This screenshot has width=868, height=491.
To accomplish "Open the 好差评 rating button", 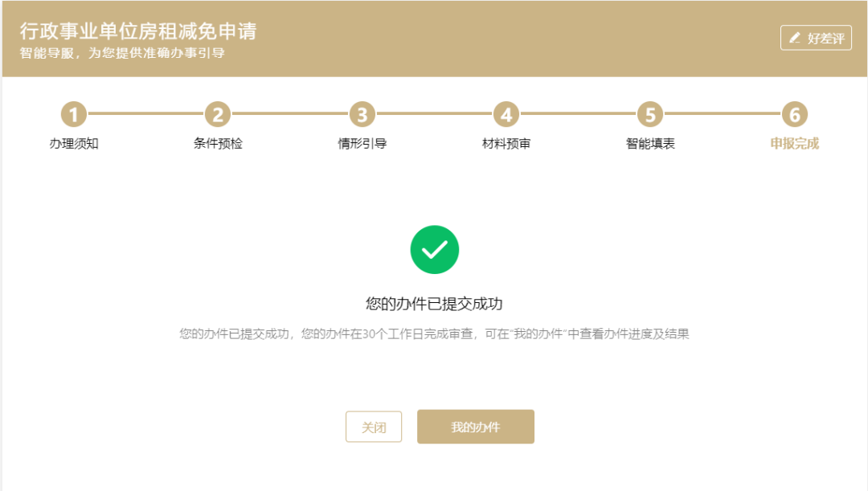I will click(x=816, y=38).
